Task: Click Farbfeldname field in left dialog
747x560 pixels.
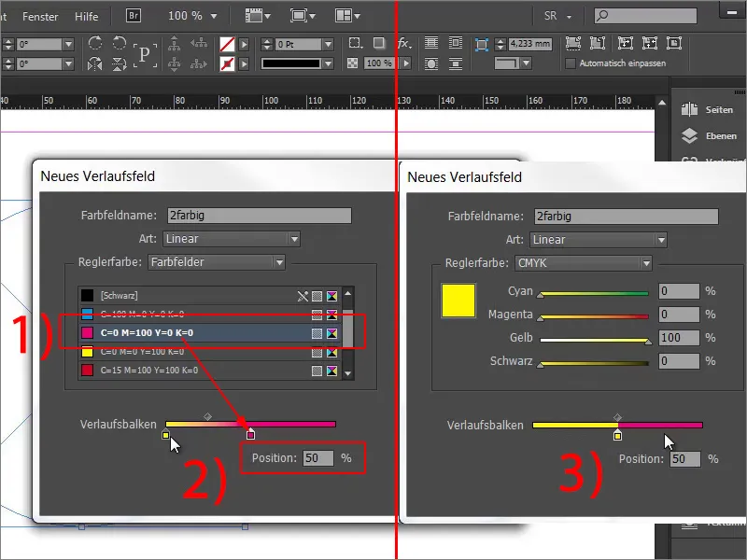Action: 260,216
